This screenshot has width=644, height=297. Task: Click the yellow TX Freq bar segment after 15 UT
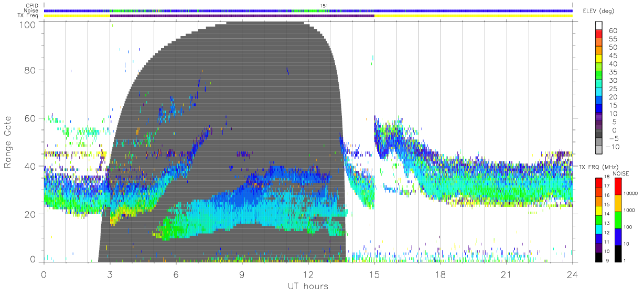[473, 16]
